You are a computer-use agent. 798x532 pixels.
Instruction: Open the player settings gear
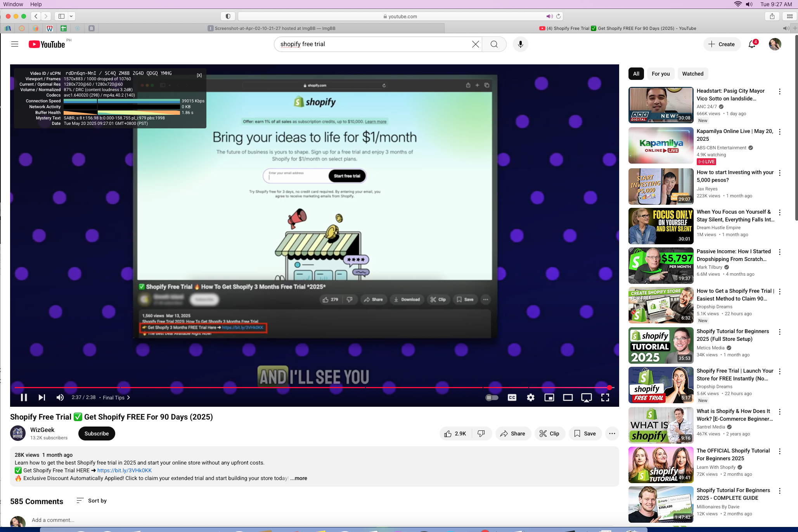click(531, 397)
